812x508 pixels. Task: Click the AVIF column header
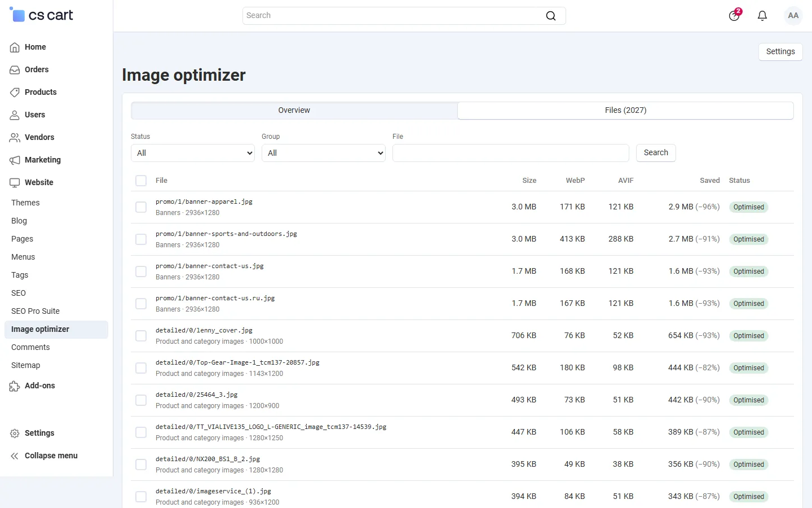pyautogui.click(x=625, y=181)
